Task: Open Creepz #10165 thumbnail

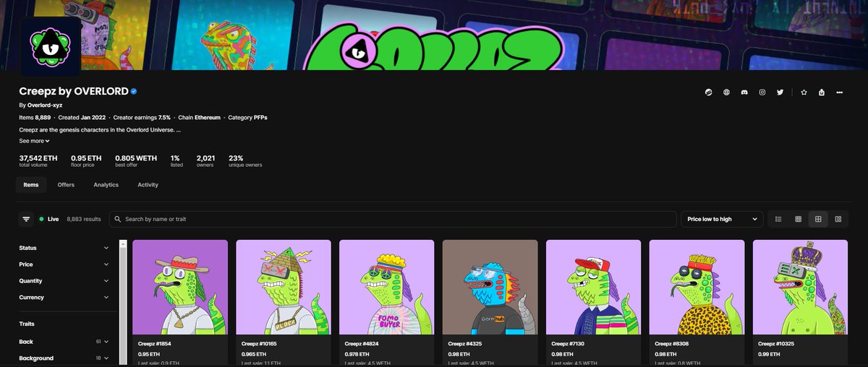Action: tap(284, 287)
